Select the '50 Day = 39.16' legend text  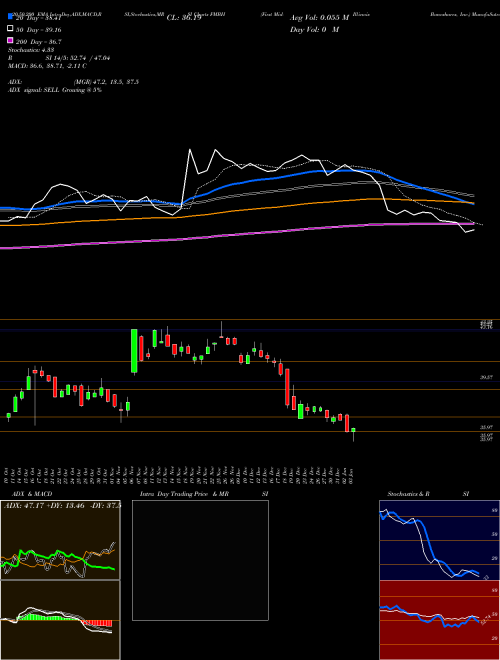(x=38, y=30)
